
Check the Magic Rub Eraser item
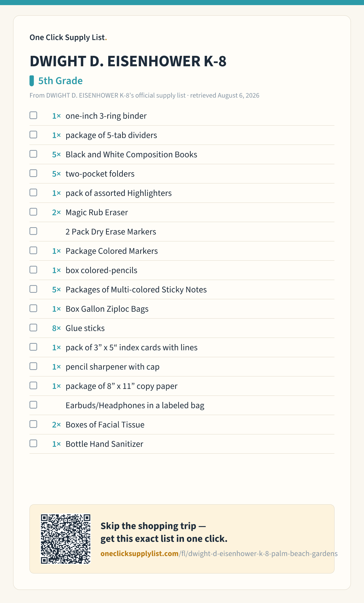point(33,212)
